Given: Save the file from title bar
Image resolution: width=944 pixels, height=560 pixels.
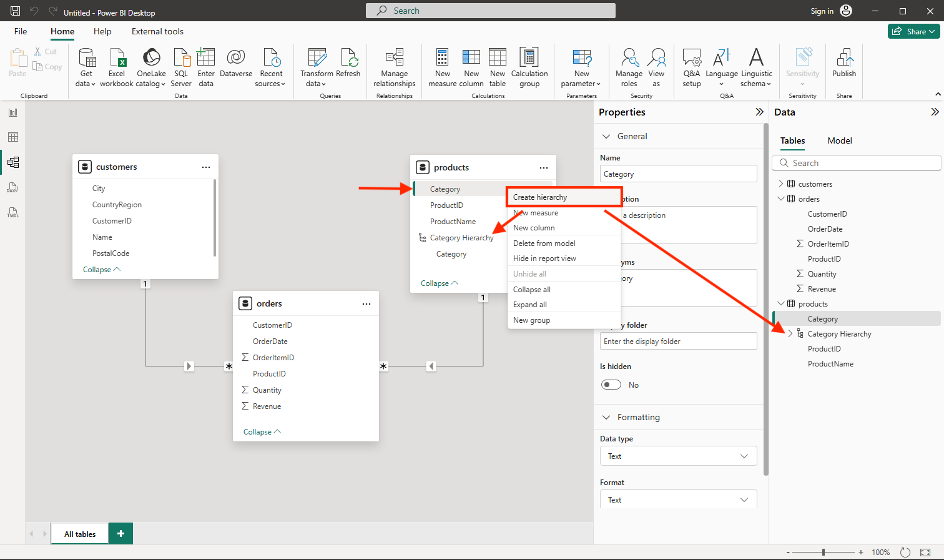Looking at the screenshot, I should pos(16,11).
